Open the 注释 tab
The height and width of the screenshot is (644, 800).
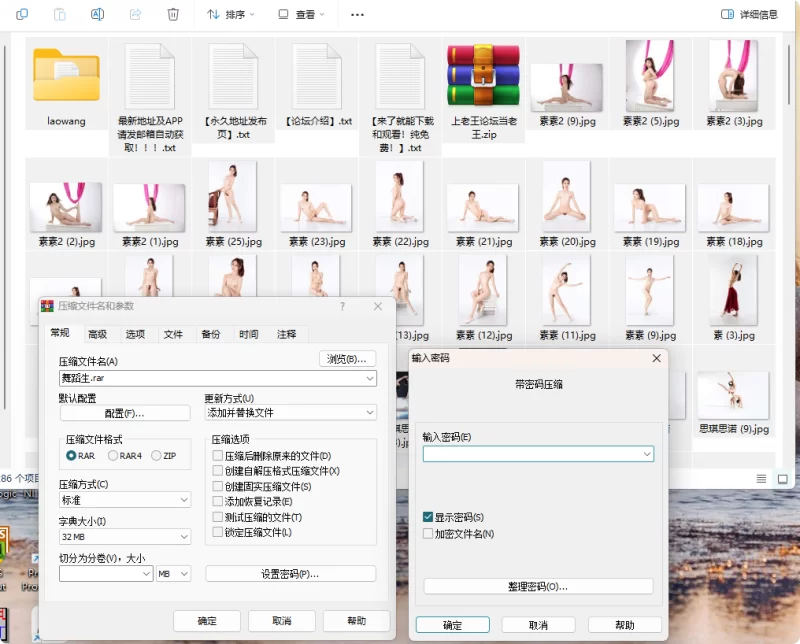coord(287,334)
